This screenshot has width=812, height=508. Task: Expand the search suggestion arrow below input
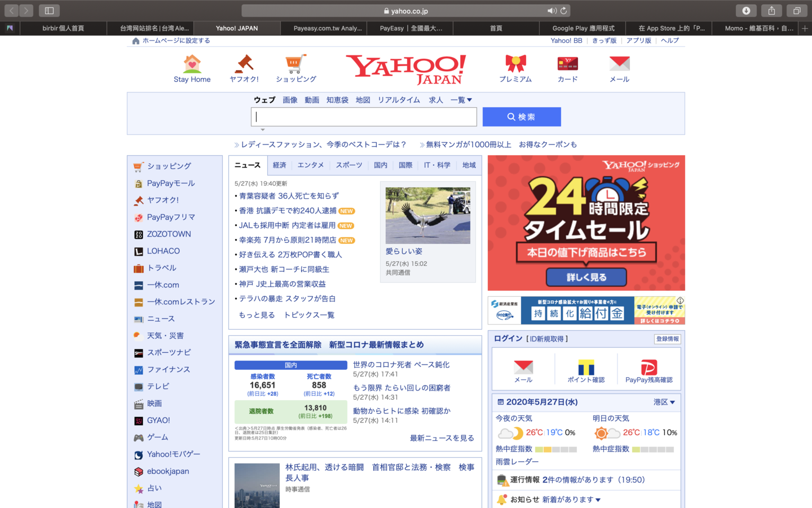coord(262,130)
